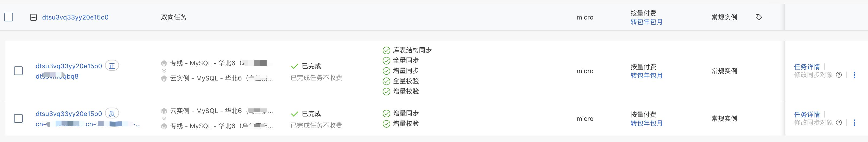This screenshot has width=868, height=142.
Task: Switch forward task billing via 转包年包月
Action: click(x=646, y=75)
